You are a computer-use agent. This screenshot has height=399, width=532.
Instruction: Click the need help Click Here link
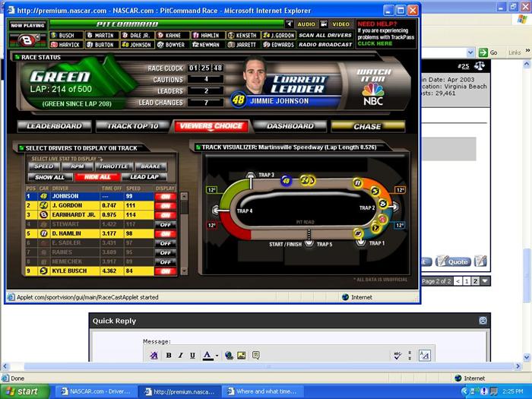pos(375,43)
